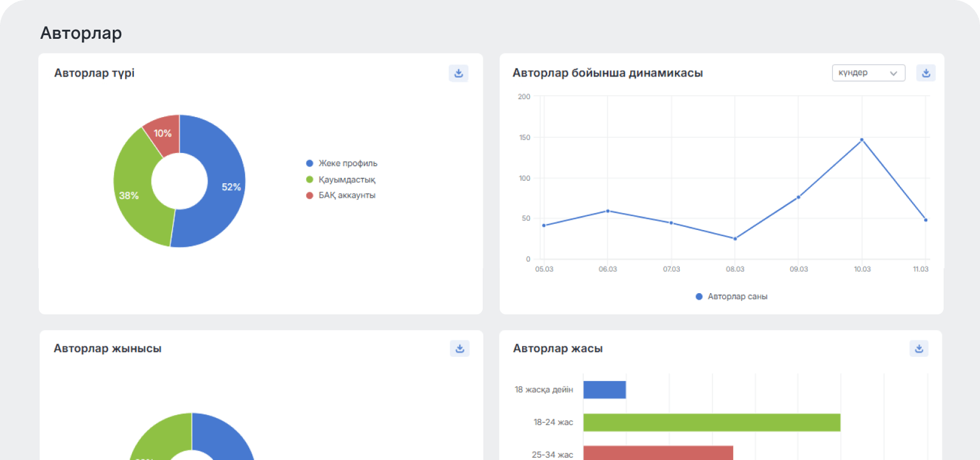This screenshot has height=460, width=980.
Task: Toggle the Қауымдастық legend item
Action: click(x=341, y=180)
